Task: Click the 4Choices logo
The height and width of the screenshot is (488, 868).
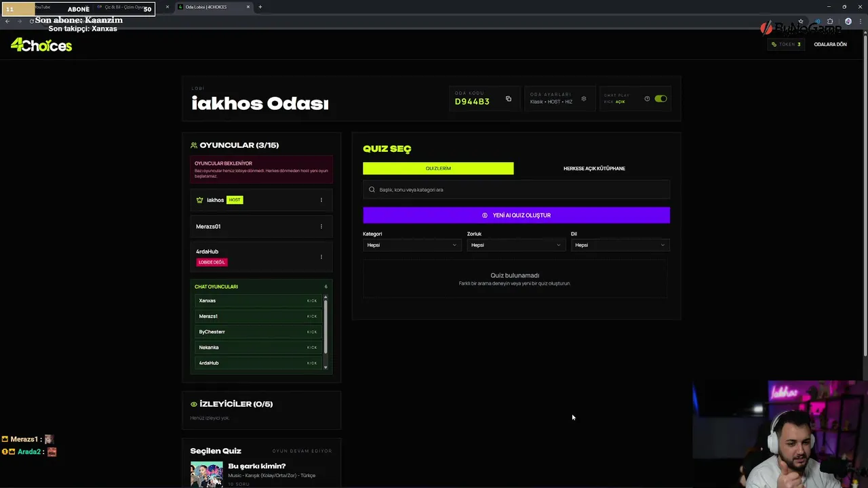Action: (41, 45)
